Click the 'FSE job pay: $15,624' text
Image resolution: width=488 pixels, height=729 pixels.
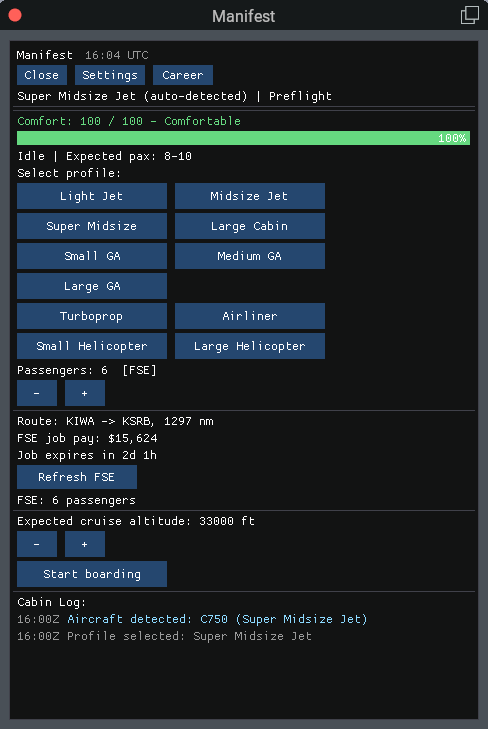click(87, 438)
